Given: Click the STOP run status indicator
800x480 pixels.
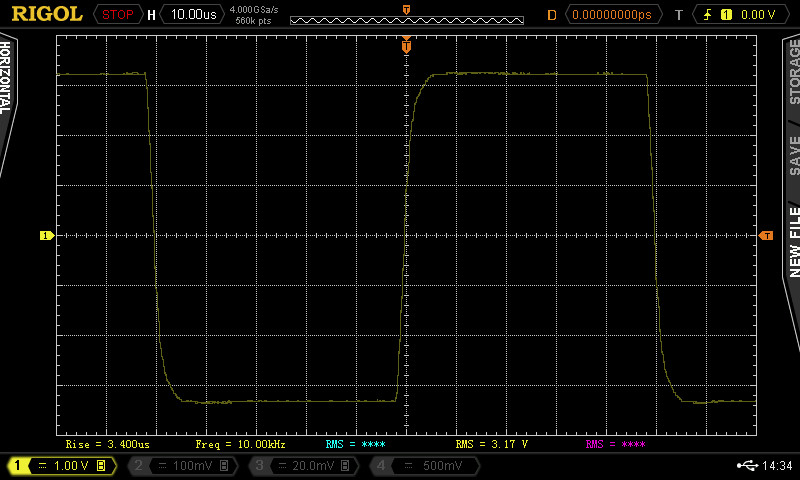Looking at the screenshot, I should point(118,14).
